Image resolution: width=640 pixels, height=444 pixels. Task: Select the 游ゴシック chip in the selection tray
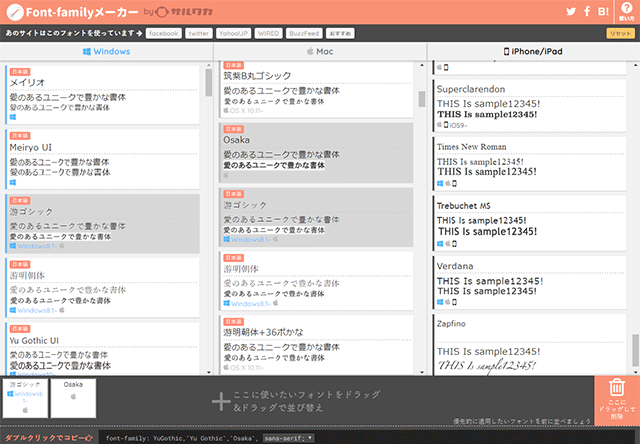click(25, 398)
